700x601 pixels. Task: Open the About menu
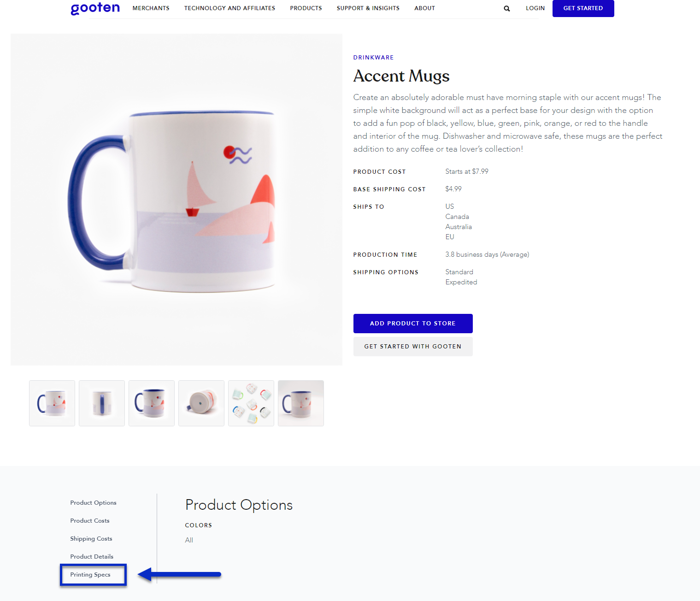tap(424, 8)
